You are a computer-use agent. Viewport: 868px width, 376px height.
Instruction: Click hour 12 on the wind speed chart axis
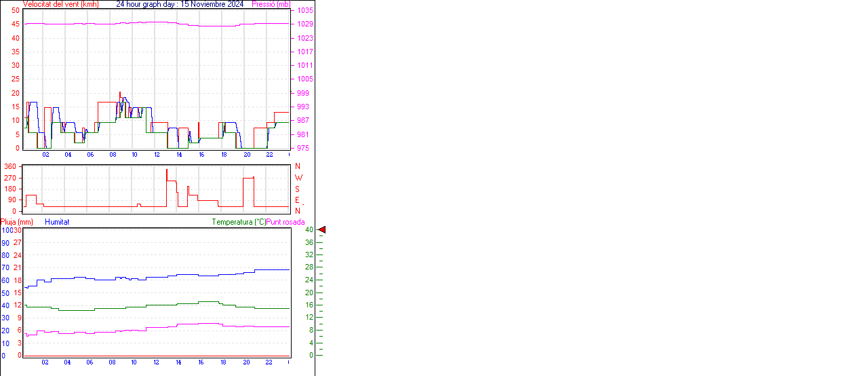pos(157,155)
